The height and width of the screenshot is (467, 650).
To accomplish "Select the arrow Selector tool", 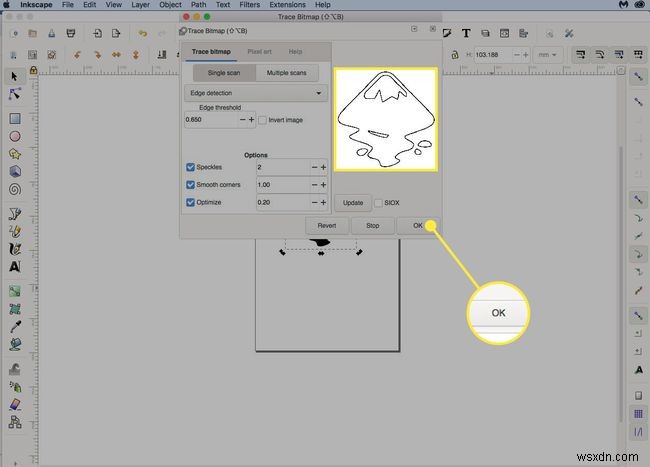I will [15, 77].
